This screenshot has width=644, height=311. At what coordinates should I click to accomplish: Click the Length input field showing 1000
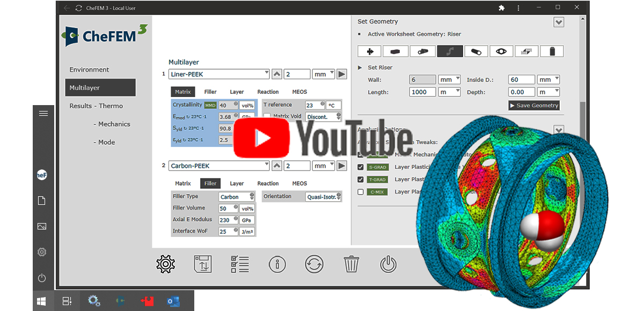coord(422,92)
